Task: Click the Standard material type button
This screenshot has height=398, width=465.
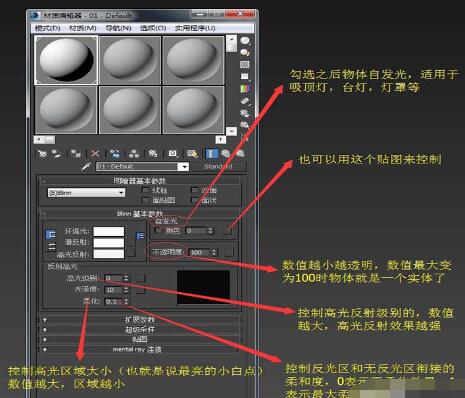Action: (219, 166)
